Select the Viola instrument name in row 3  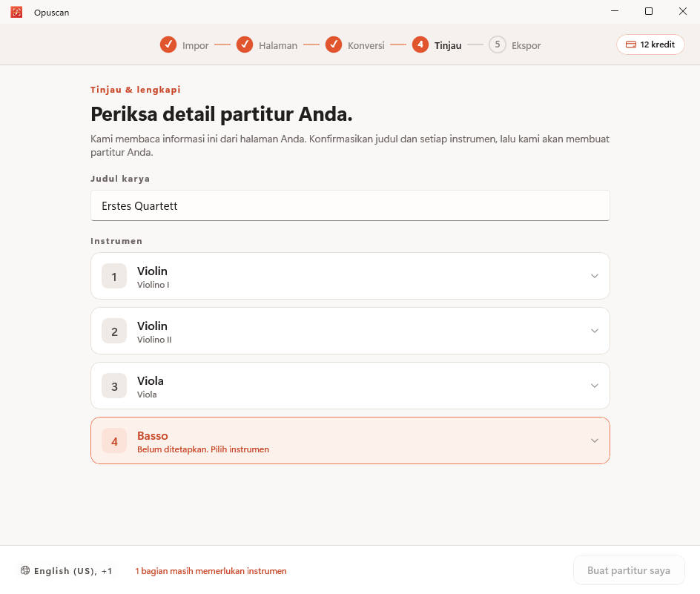[x=151, y=381]
